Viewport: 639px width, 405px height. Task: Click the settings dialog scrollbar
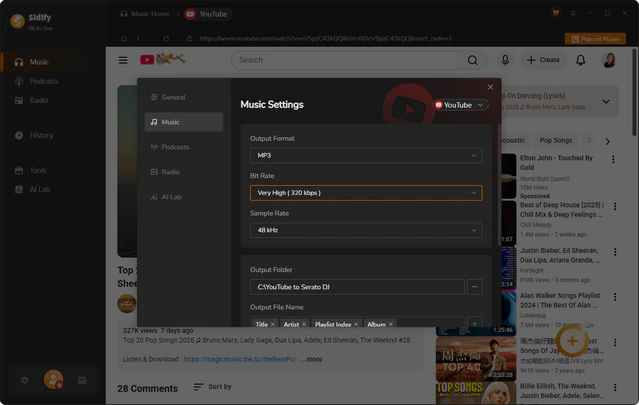pyautogui.click(x=499, y=183)
